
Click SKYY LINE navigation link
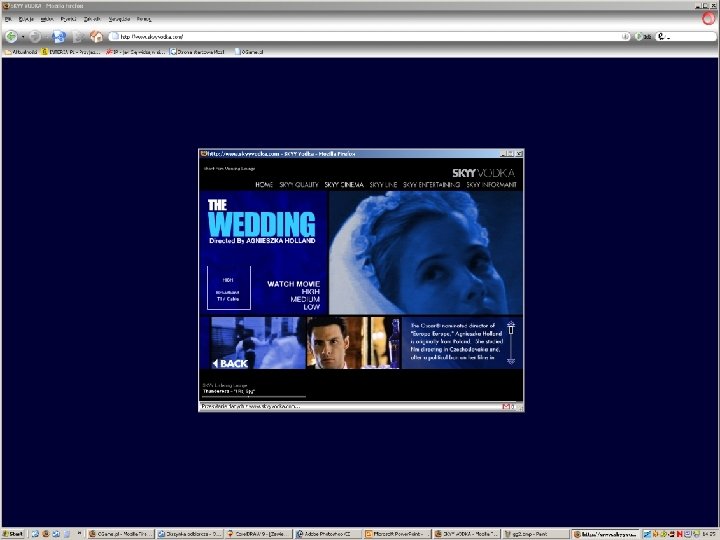tap(383, 185)
